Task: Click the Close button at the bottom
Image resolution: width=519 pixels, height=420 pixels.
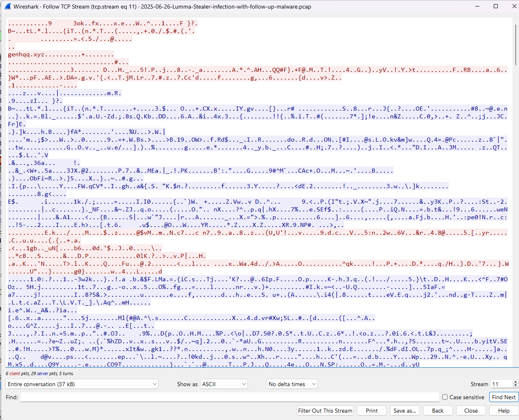Action: point(471,411)
